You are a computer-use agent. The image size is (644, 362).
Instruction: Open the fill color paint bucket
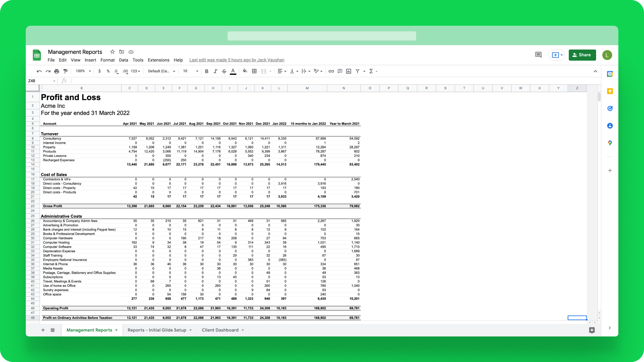coord(245,71)
